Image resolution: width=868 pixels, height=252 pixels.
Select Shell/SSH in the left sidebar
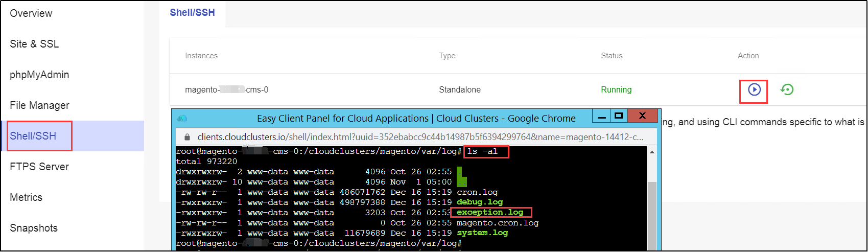tap(33, 136)
